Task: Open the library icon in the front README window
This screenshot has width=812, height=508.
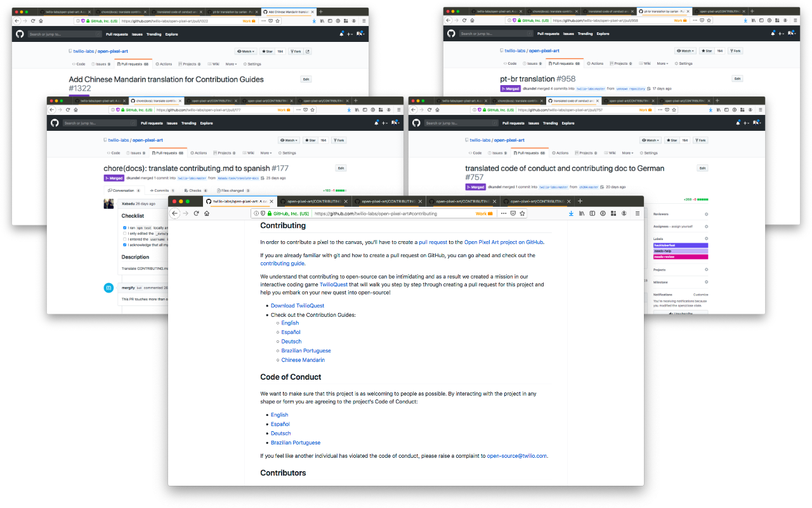Action: click(x=581, y=213)
